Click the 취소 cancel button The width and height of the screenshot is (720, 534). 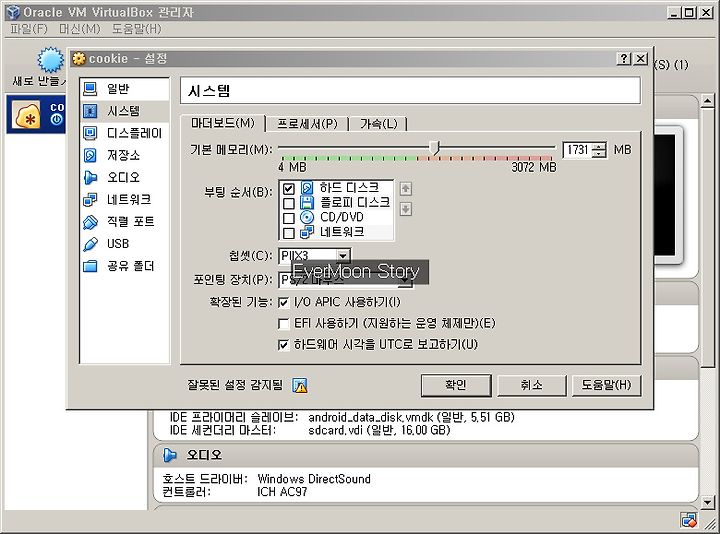click(532, 385)
